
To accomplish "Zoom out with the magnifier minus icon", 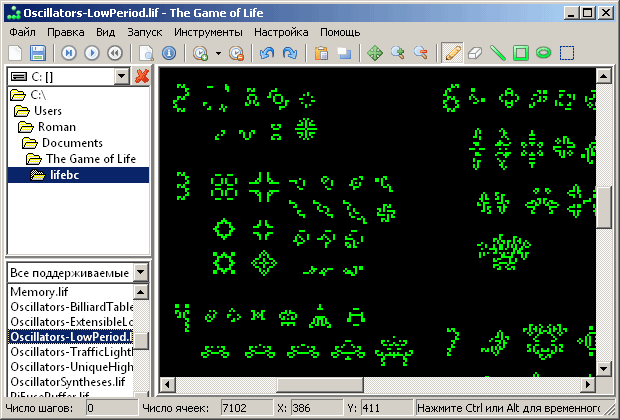I will [x=421, y=53].
